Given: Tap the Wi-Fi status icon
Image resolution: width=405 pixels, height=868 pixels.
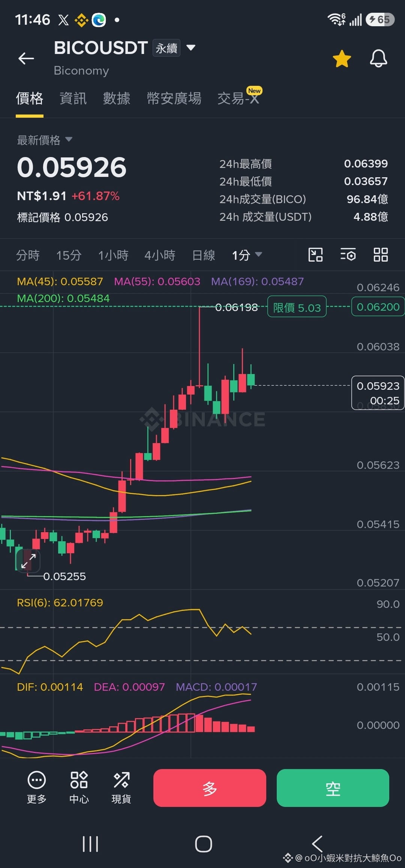Looking at the screenshot, I should coord(336,19).
